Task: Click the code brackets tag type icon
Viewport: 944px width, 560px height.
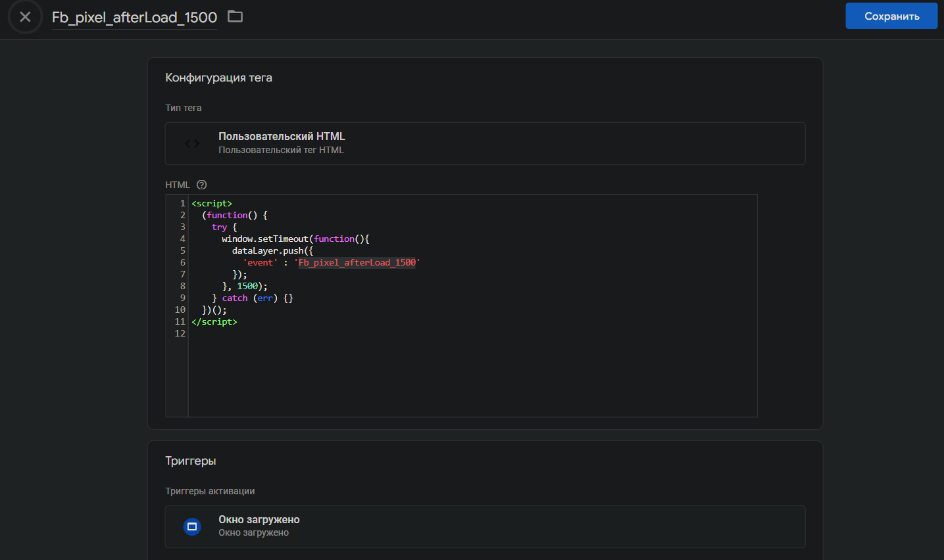Action: (x=192, y=143)
